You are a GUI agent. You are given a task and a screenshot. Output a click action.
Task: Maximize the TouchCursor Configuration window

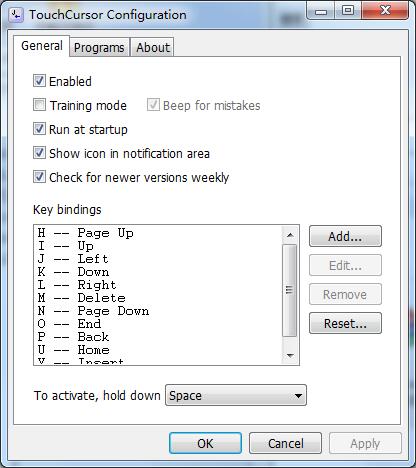(348, 11)
